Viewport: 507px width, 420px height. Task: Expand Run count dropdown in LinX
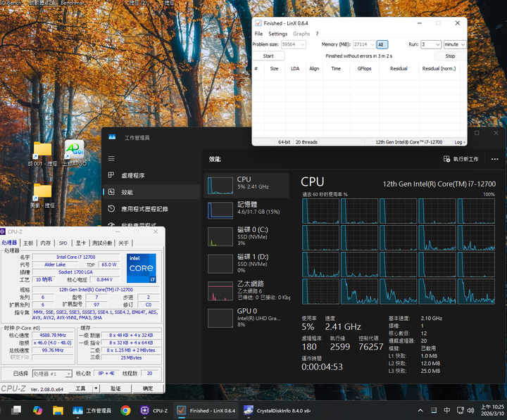click(438, 44)
